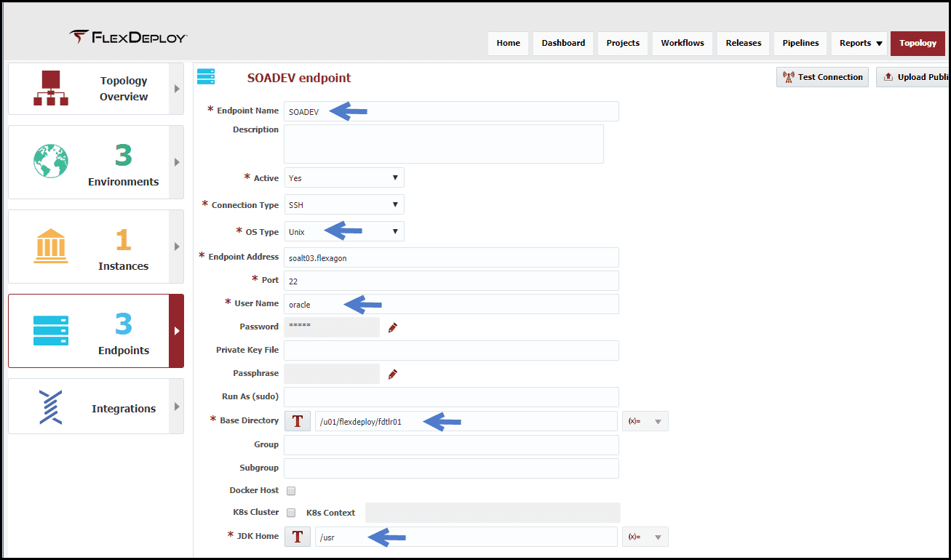951x560 pixels.
Task: Click the Base Directory path field
Action: pyautogui.click(x=466, y=421)
